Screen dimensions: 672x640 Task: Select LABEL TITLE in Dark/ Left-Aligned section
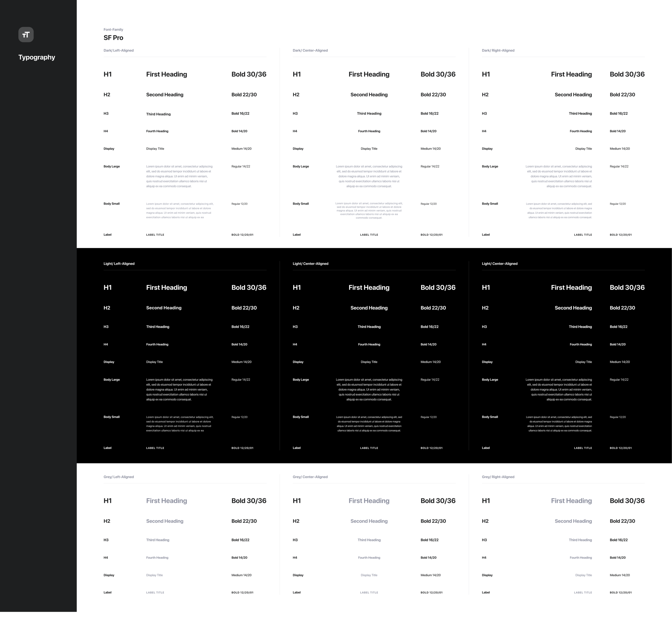click(x=155, y=235)
